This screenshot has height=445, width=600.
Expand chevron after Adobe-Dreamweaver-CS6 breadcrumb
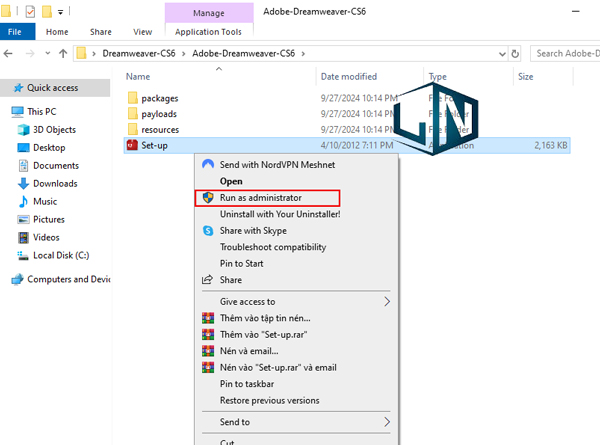pos(303,54)
